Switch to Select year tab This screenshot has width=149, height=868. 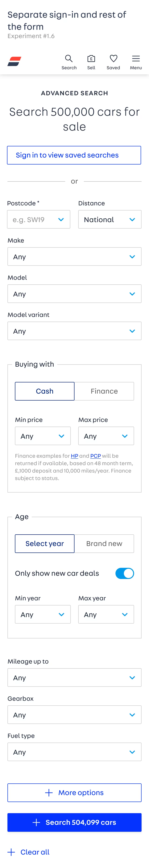(x=45, y=543)
